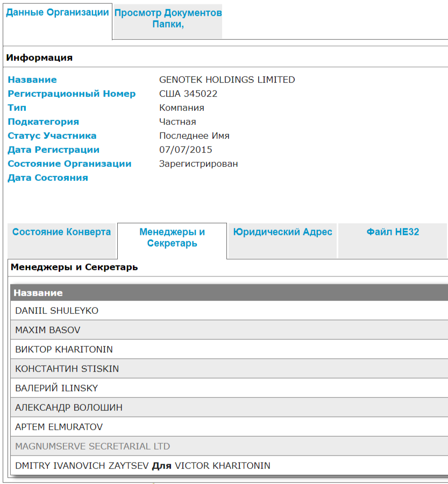This screenshot has height=484, width=448.
Task: Select the MAGNUMSERVE SECRETARIAL LTD row
Action: (x=229, y=446)
